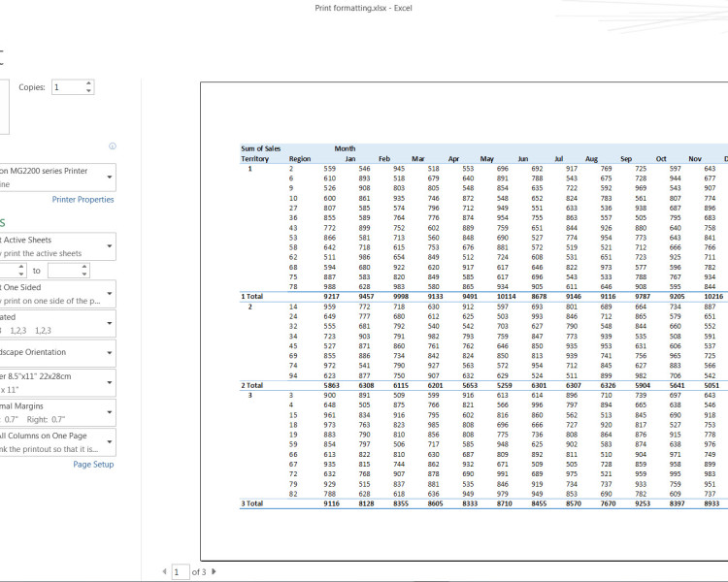Screen dimensions: 728x582
Task: Open the MG2200 series Printer dropdown
Action: (x=58, y=177)
